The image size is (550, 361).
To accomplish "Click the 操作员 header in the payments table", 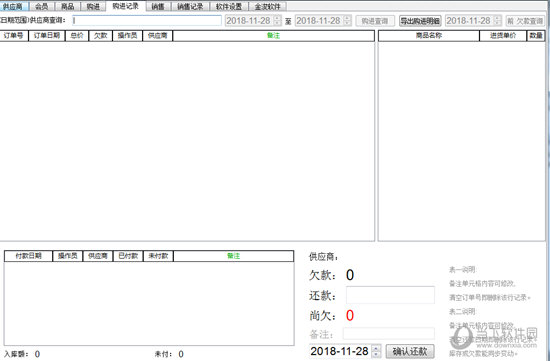I will point(67,256).
